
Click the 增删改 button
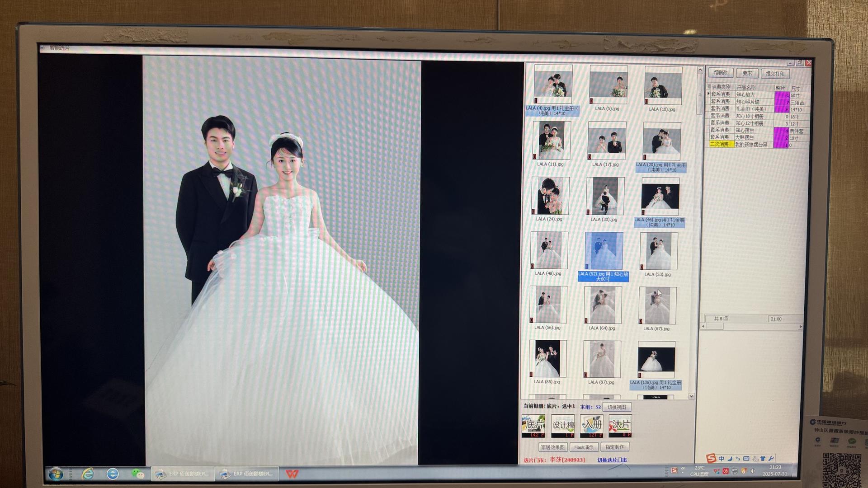click(721, 73)
